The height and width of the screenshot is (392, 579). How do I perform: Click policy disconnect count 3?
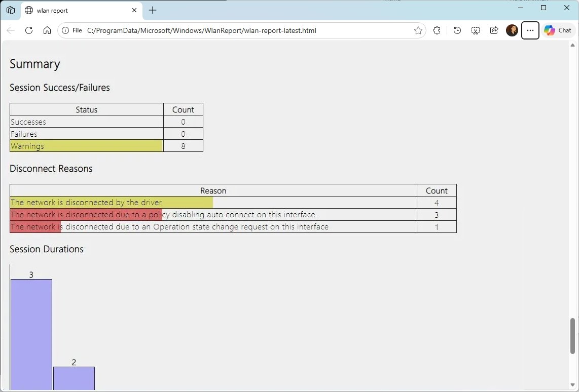pyautogui.click(x=437, y=215)
